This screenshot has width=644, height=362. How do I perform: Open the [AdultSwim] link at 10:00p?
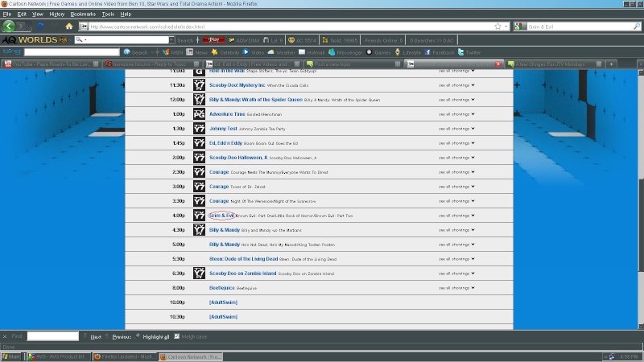pyautogui.click(x=224, y=302)
